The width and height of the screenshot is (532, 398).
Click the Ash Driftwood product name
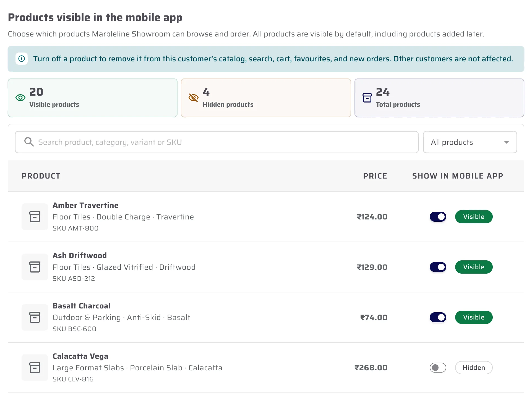80,256
